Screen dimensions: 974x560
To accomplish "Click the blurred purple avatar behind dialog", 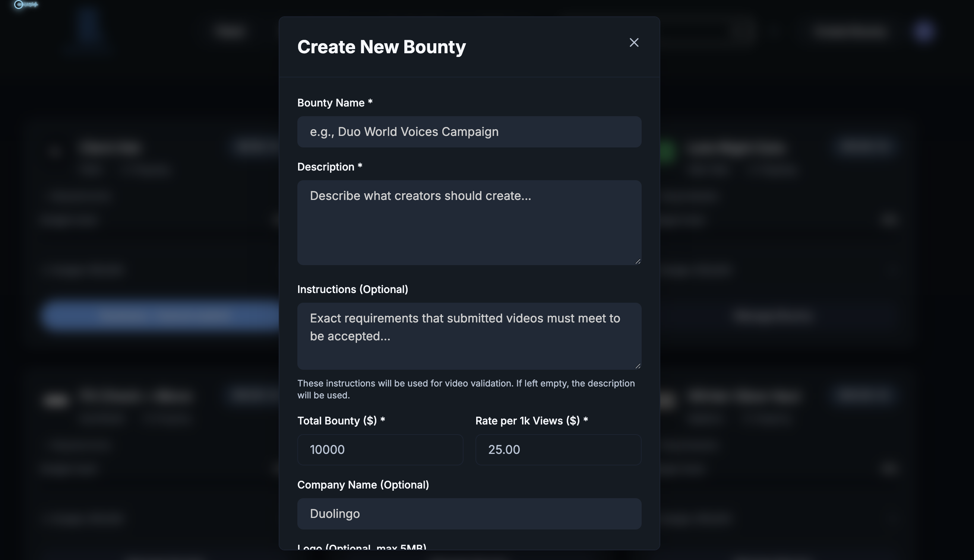I will coord(924,31).
